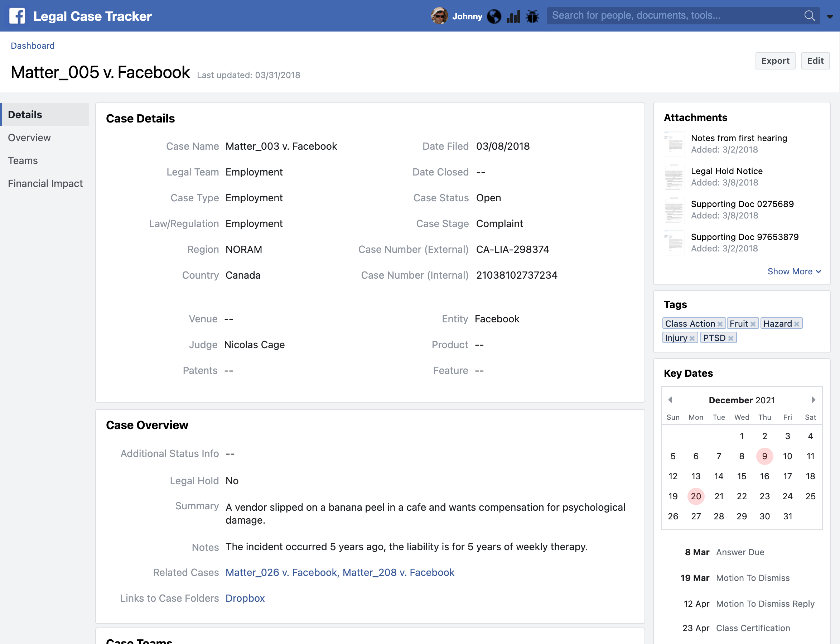
Task: Go to next month in calendar
Action: [x=813, y=400]
